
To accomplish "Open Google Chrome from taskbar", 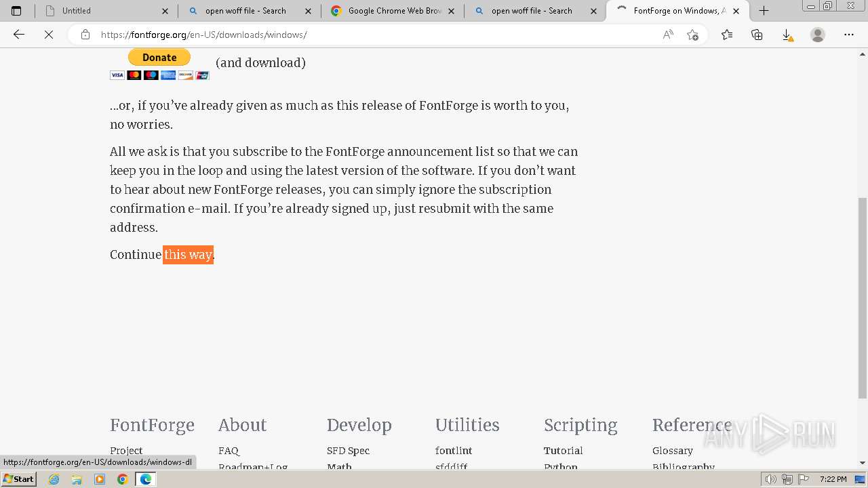I will [x=122, y=479].
